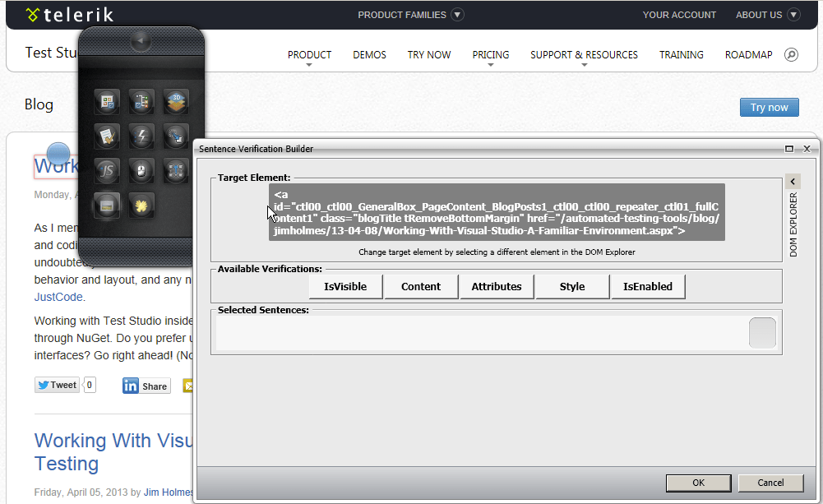This screenshot has width=823, height=504.
Task: Open the Training menu item
Action: [x=682, y=54]
